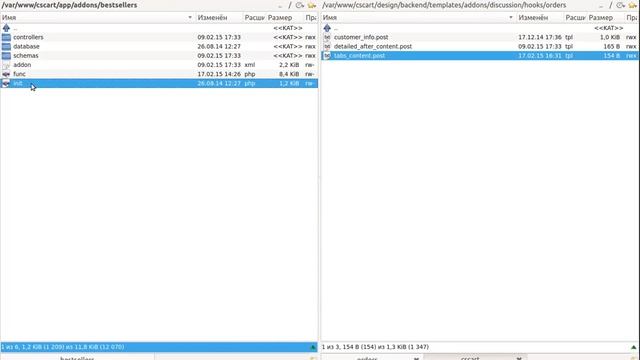
Task: Click the database date 26.08.14 12:27
Action: 219,47
